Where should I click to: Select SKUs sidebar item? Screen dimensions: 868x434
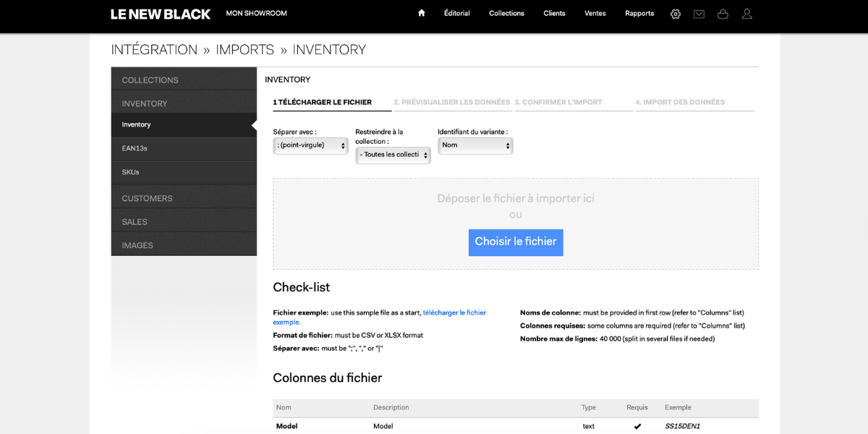point(184,173)
